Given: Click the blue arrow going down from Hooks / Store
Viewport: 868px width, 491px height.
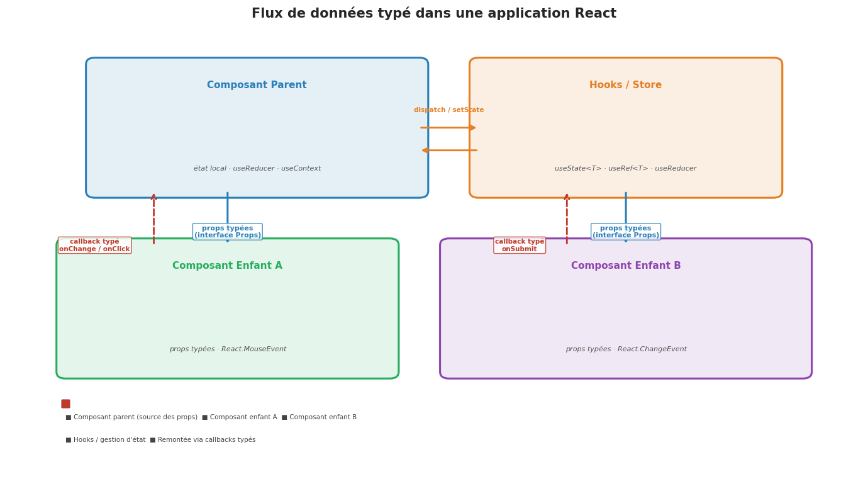Looking at the screenshot, I should click(626, 208).
